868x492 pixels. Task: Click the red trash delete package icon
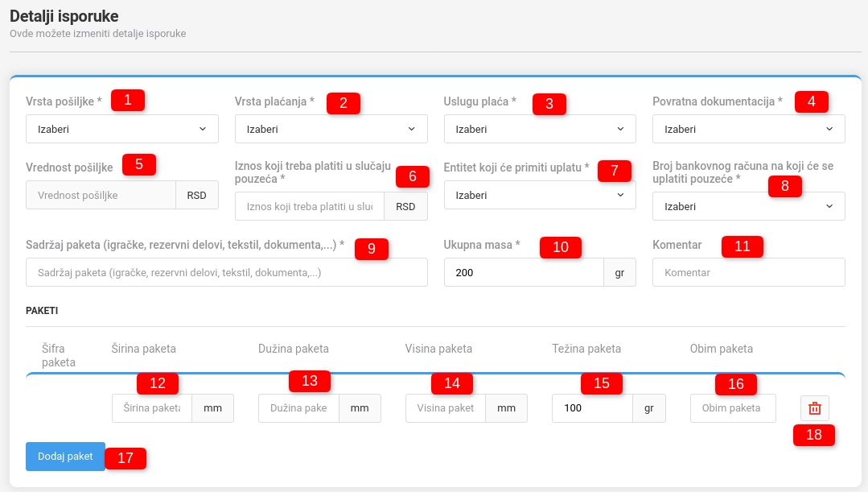click(x=814, y=408)
